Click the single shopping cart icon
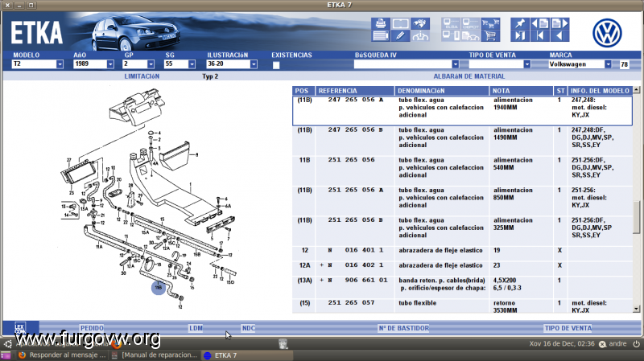 click(x=490, y=35)
